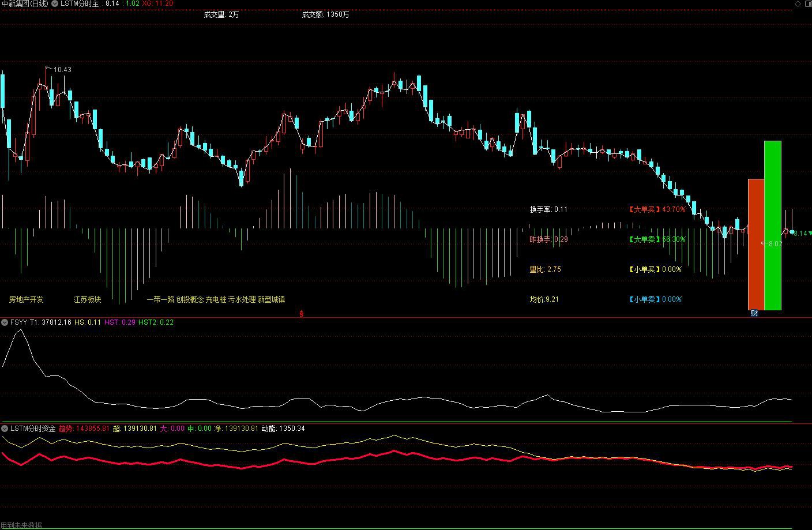
Task: Click the red $ marker on the time axis
Action: pos(301,314)
